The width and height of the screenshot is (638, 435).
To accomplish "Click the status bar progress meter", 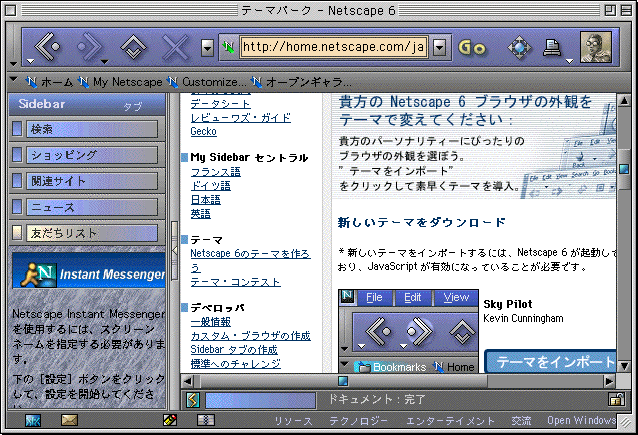I will coord(260,400).
